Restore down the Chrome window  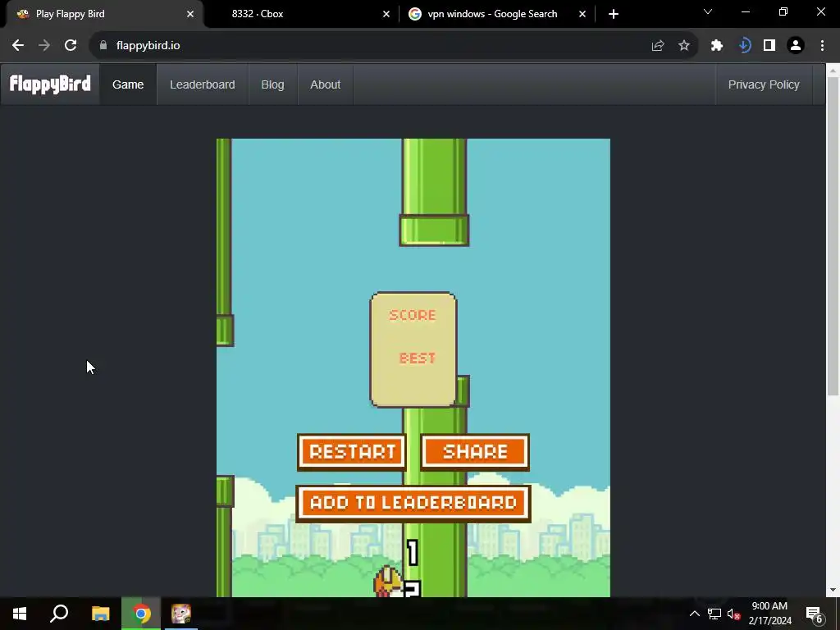click(783, 11)
